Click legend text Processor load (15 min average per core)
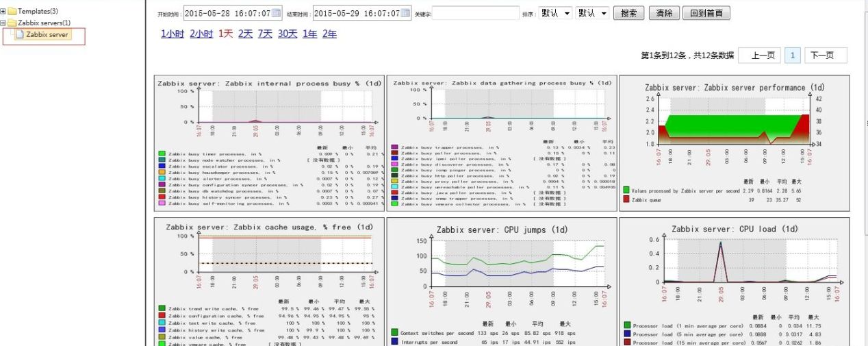868x346 pixels. point(689,342)
